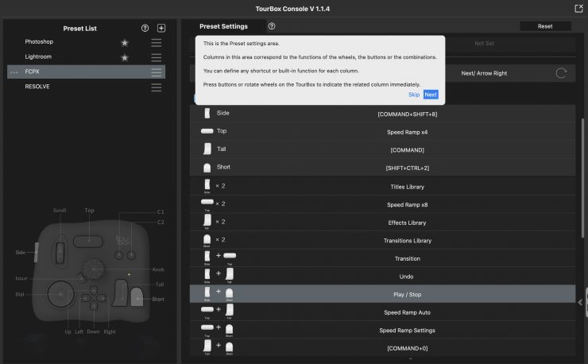The width and height of the screenshot is (588, 364).
Task: Select the RESOLVE preset
Action: coord(37,87)
